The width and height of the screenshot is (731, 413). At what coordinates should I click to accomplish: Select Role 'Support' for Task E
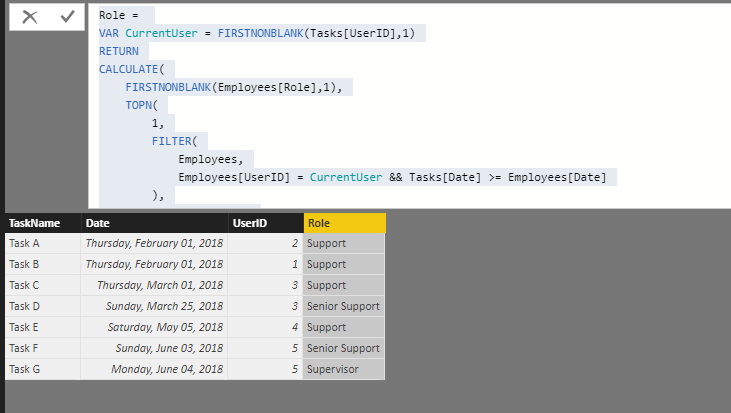(x=344, y=327)
